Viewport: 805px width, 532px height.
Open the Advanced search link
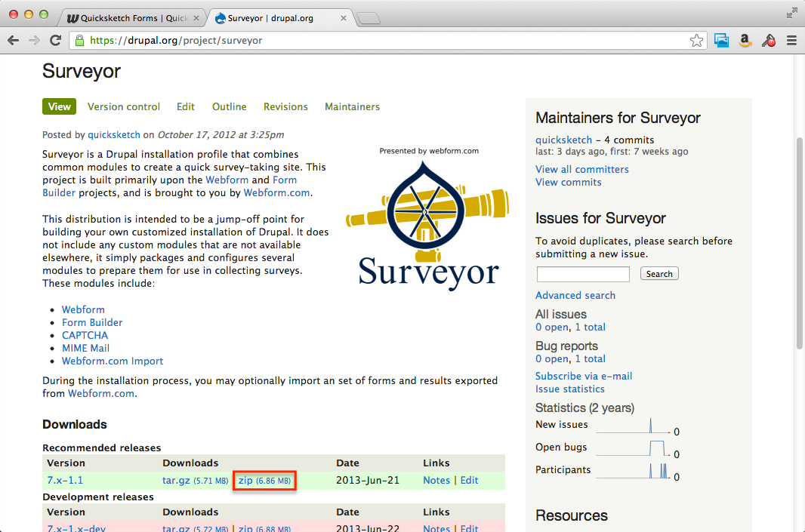coord(575,296)
